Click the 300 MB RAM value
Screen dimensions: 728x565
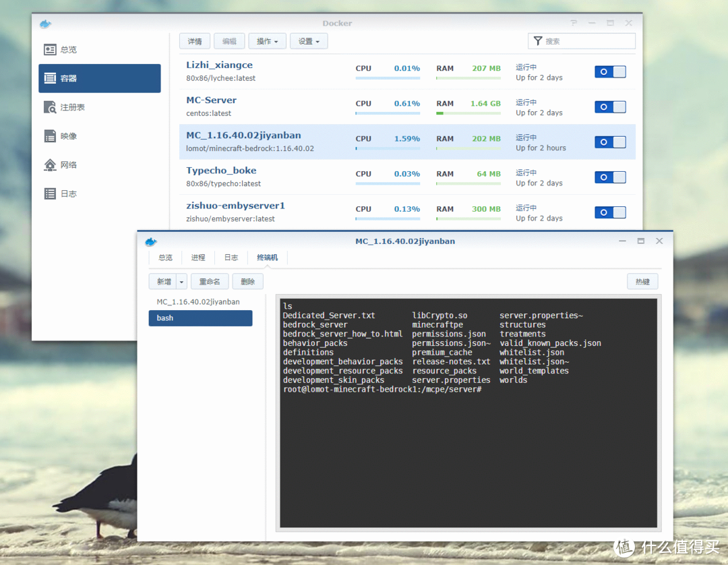point(487,209)
